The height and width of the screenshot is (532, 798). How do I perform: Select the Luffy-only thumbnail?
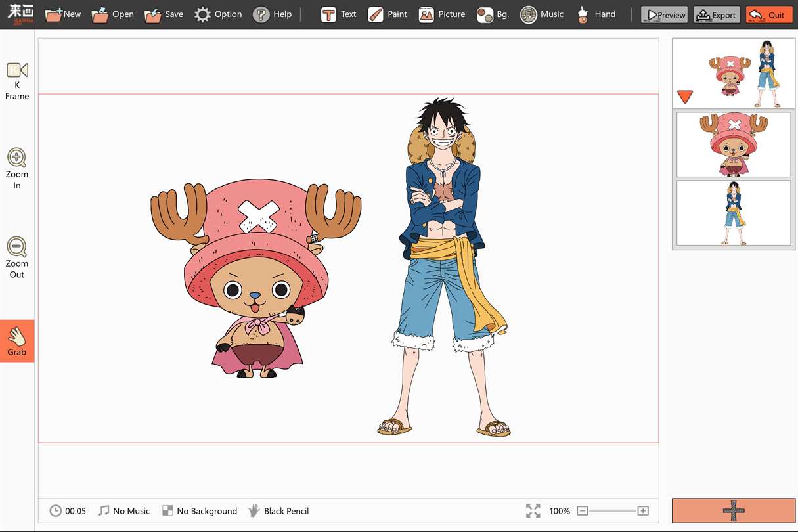coord(734,213)
